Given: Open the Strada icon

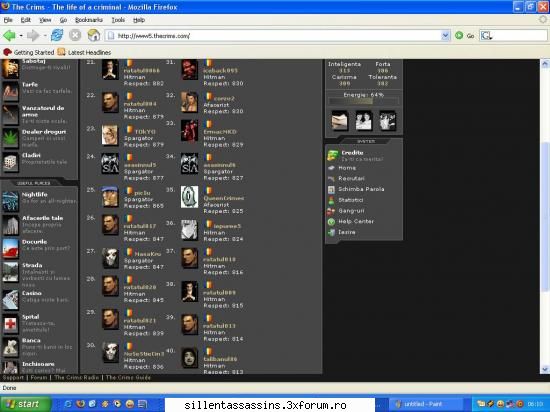Looking at the screenshot, I should pos(10,272).
